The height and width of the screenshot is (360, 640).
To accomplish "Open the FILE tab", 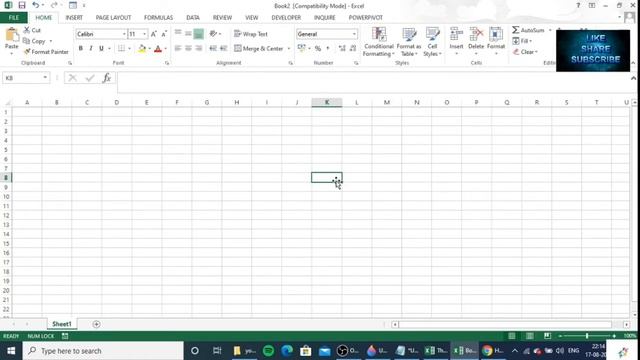I will [x=13, y=18].
